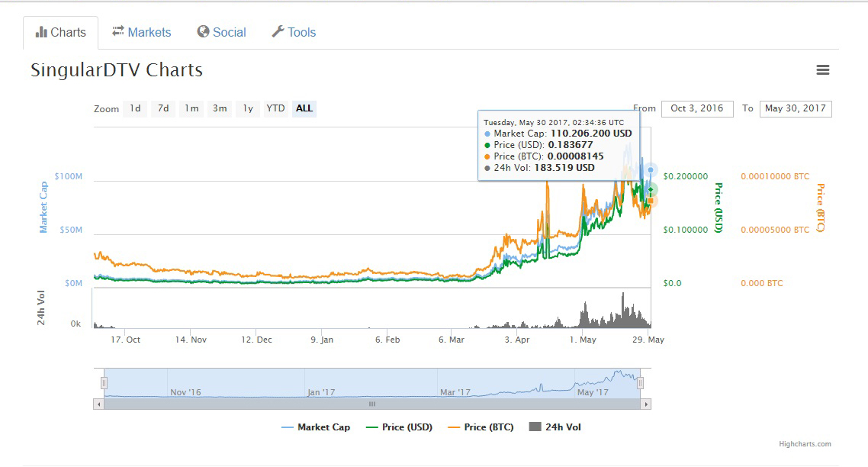Image resolution: width=868 pixels, height=467 pixels.
Task: Switch to the Charts tab
Action: (61, 33)
